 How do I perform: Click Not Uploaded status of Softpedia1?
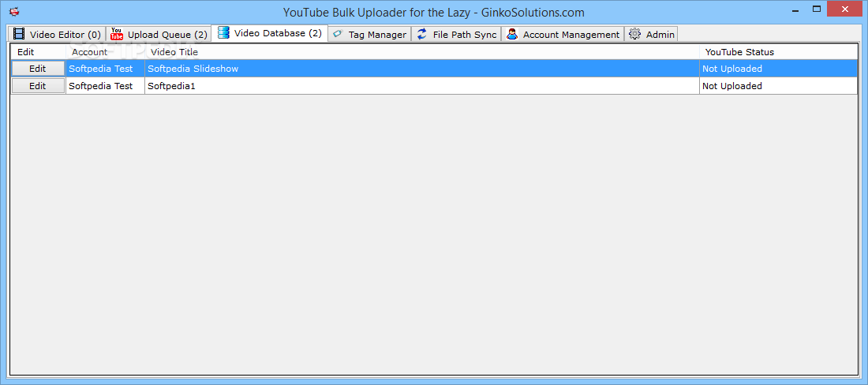778,86
